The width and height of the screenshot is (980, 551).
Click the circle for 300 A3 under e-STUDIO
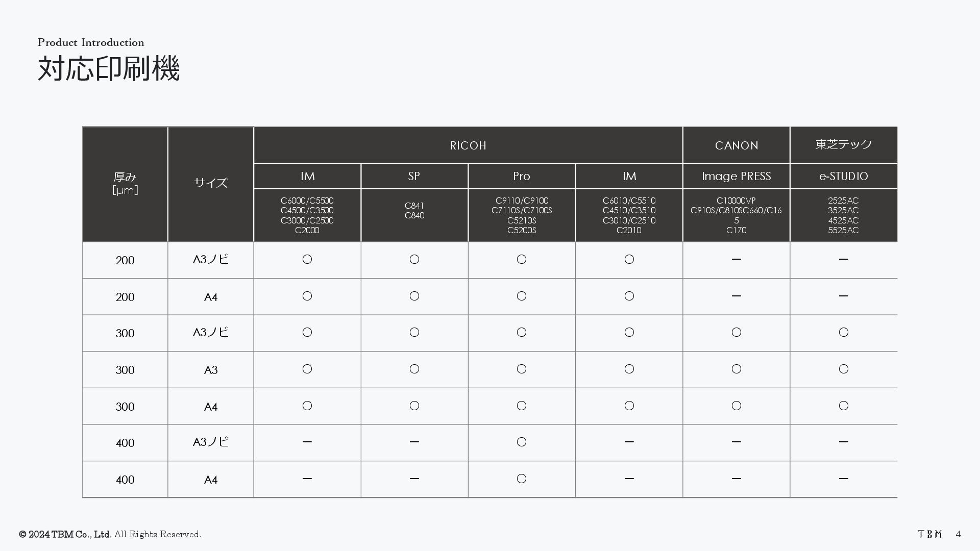[843, 369]
